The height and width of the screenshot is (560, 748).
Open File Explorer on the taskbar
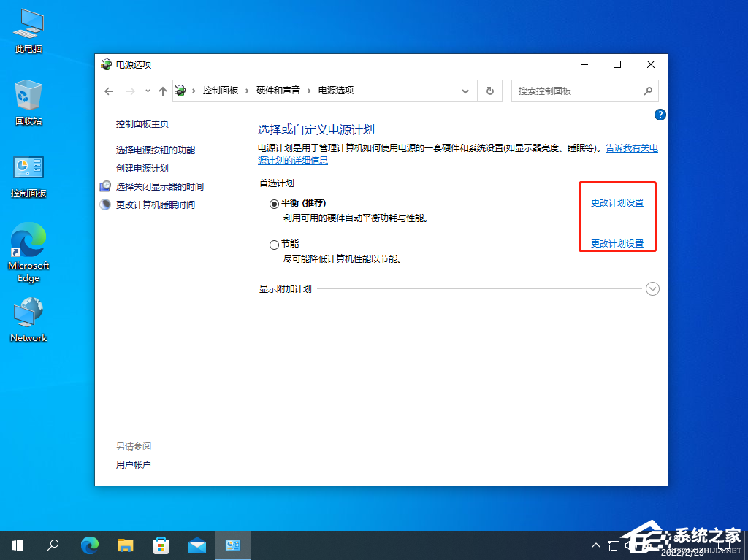[126, 545]
